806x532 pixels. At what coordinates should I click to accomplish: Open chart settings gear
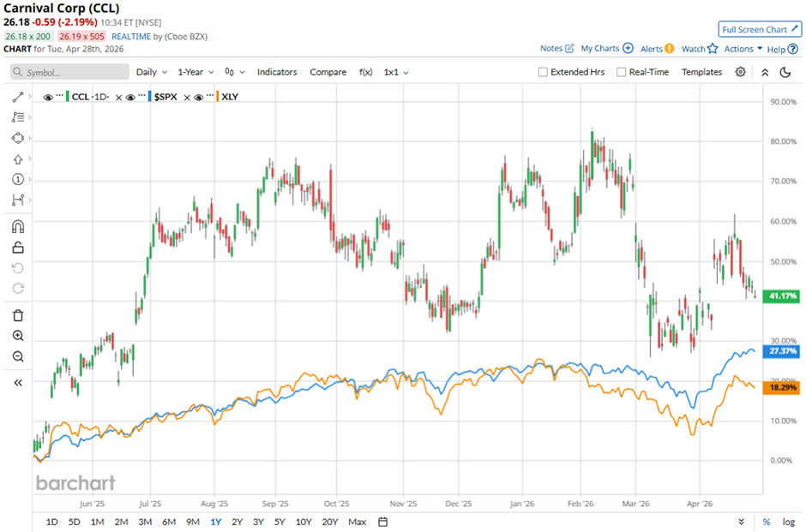740,73
